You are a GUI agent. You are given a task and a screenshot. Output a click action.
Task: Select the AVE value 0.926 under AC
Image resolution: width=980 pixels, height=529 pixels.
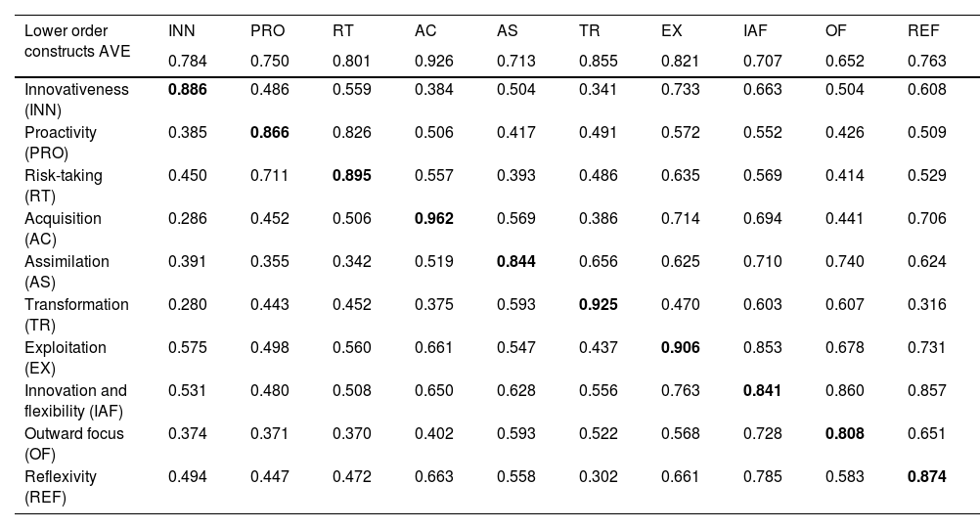point(434,61)
